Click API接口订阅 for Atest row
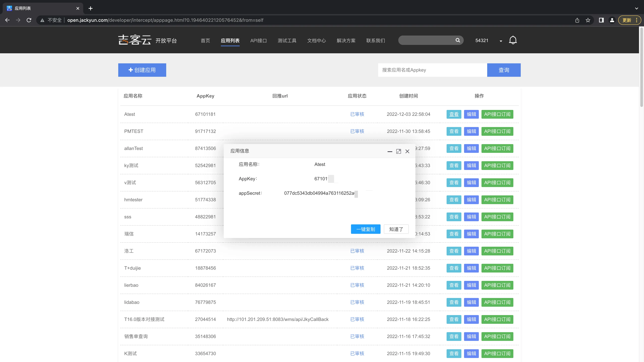Screen dimensions: 644x362 [x=497, y=114]
